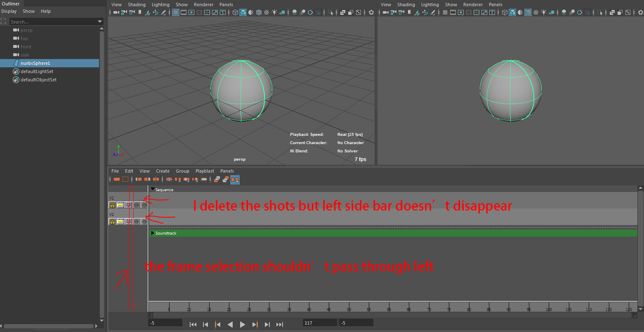
Task: Toggle the film gate icon above the perspective view
Action: point(183,12)
